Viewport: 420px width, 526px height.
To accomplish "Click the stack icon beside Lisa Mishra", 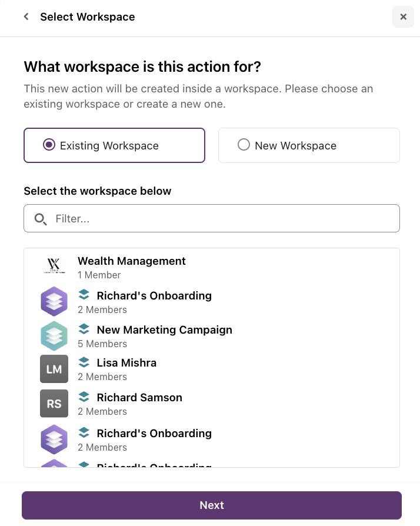I will [x=84, y=362].
